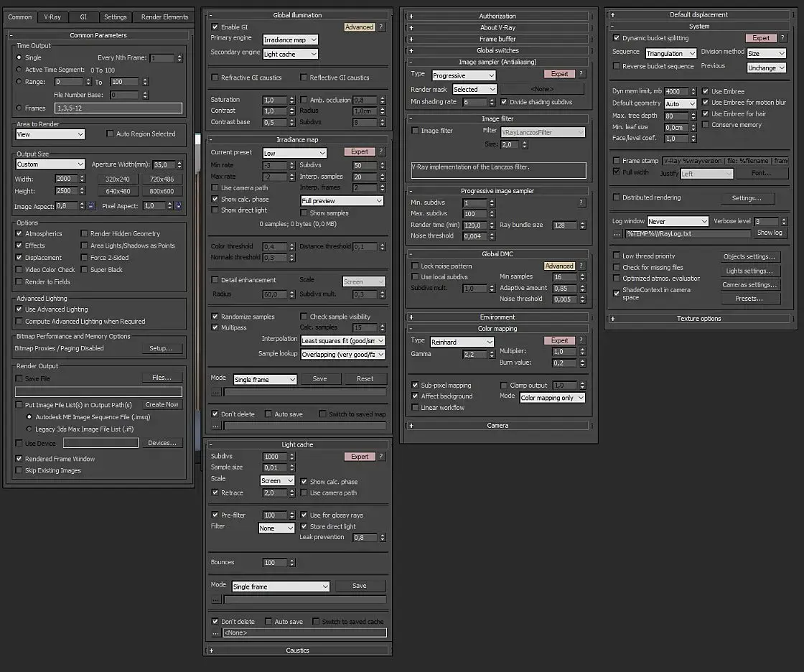Click the Show log button
The image size is (804, 672).
(770, 233)
